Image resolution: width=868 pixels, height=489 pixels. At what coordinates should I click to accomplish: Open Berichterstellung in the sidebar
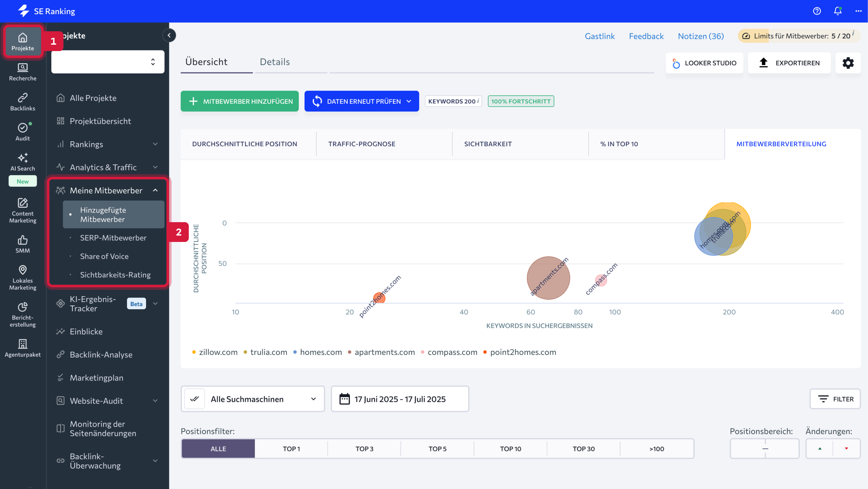(23, 315)
